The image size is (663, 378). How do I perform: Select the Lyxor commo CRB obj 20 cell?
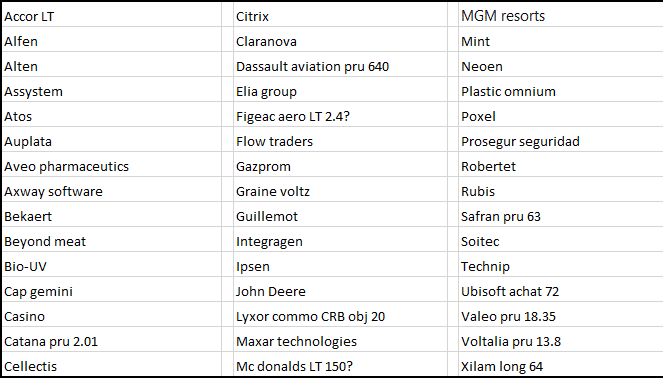point(340,316)
